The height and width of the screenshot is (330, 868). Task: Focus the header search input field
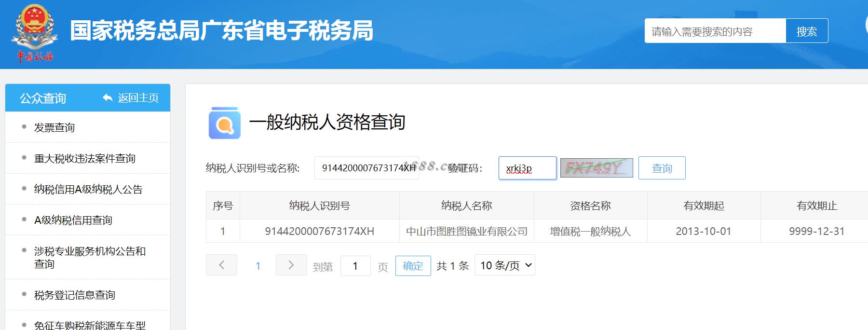(715, 31)
